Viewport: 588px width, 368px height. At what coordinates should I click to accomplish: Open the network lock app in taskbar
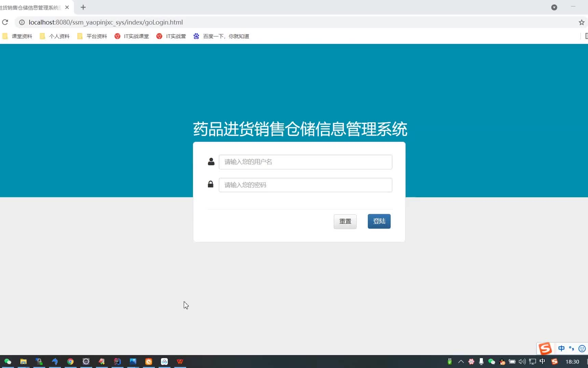pyautogui.click(x=39, y=362)
